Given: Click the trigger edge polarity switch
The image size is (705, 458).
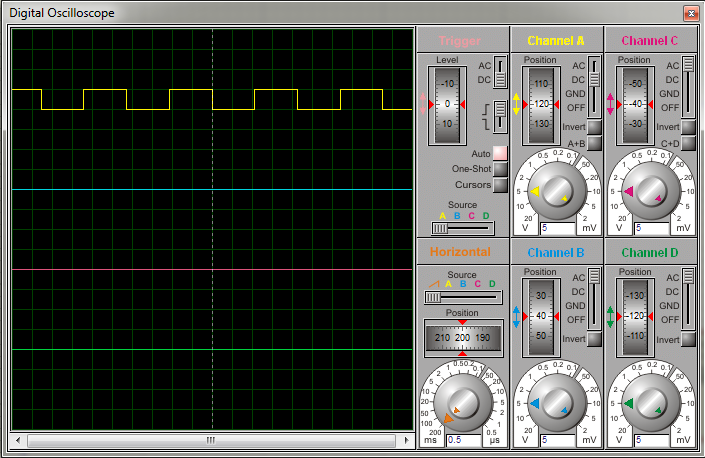Looking at the screenshot, I should (500, 116).
